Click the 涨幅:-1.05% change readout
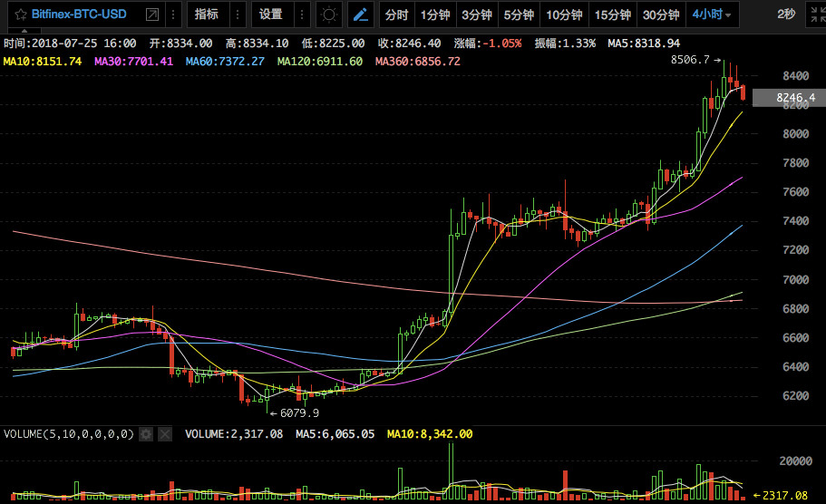The image size is (826, 504). [488, 44]
